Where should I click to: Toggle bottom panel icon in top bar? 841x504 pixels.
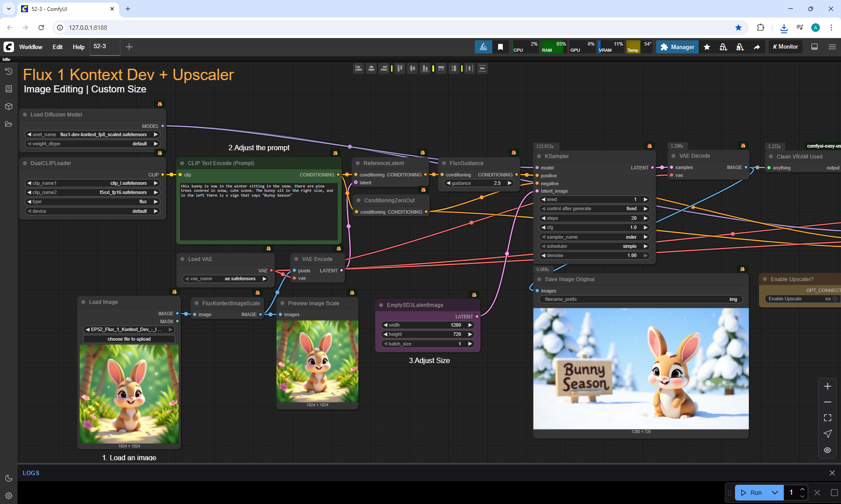click(x=815, y=47)
